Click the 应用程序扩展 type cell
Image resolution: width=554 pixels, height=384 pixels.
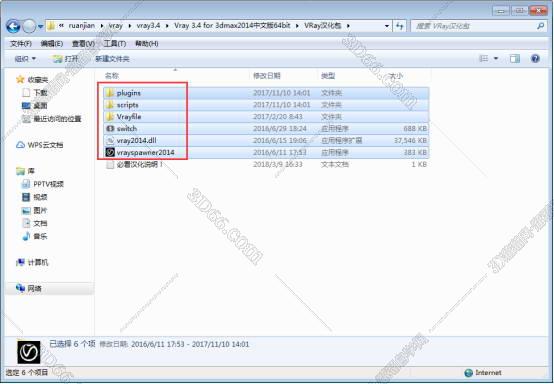tap(341, 141)
